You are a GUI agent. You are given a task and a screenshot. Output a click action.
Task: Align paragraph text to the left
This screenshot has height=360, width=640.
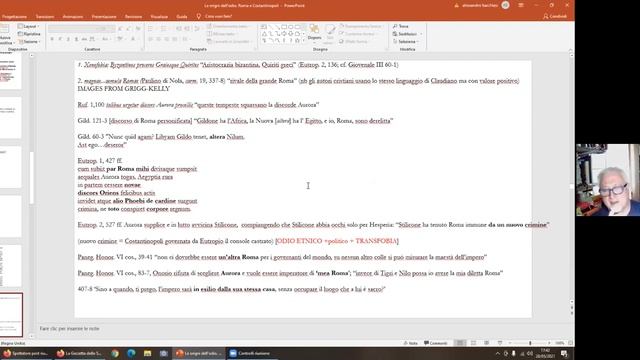[151, 39]
